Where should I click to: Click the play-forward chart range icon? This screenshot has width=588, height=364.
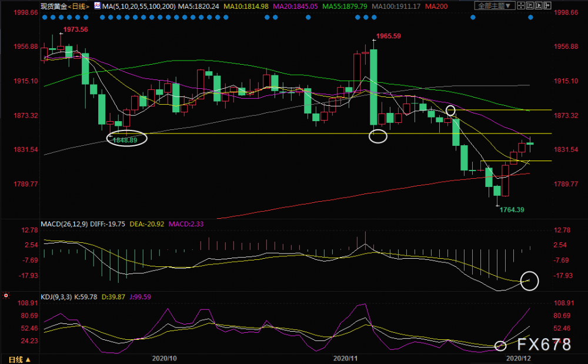tap(539, 6)
